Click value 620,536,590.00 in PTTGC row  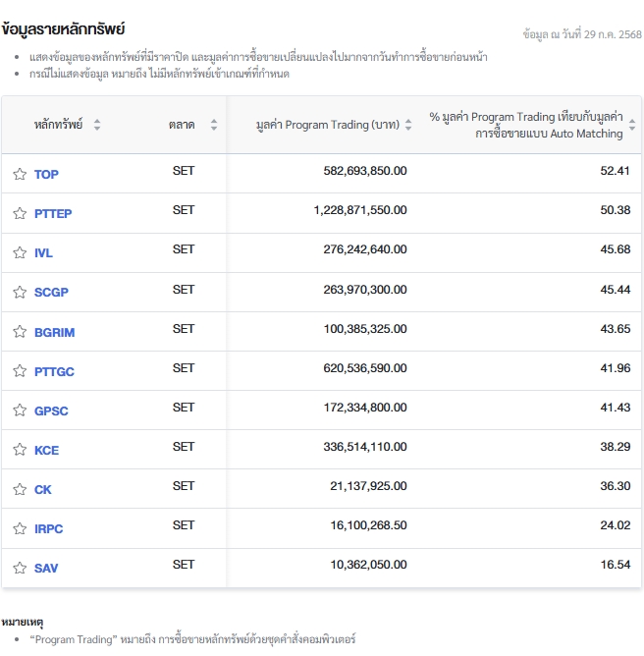coord(365,368)
